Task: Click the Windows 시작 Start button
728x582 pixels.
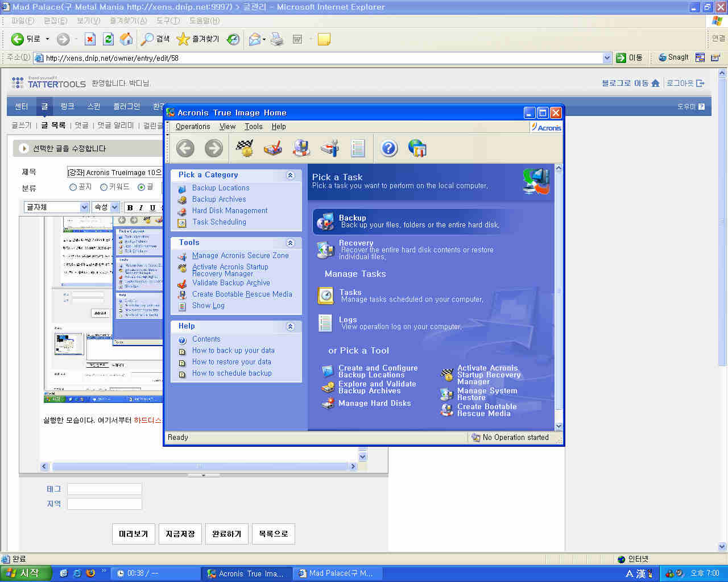Action: click(26, 573)
